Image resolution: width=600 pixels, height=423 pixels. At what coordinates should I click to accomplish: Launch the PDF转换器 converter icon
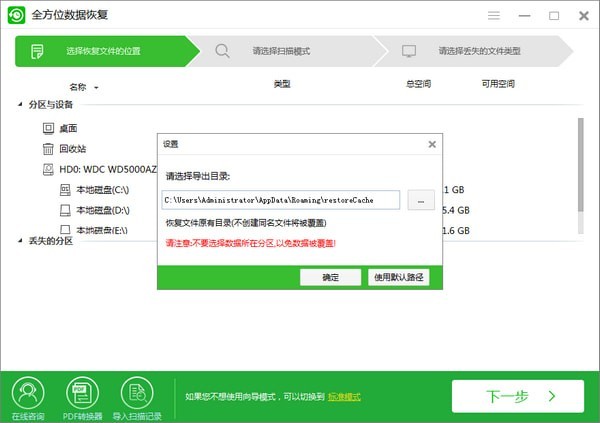pos(82,393)
